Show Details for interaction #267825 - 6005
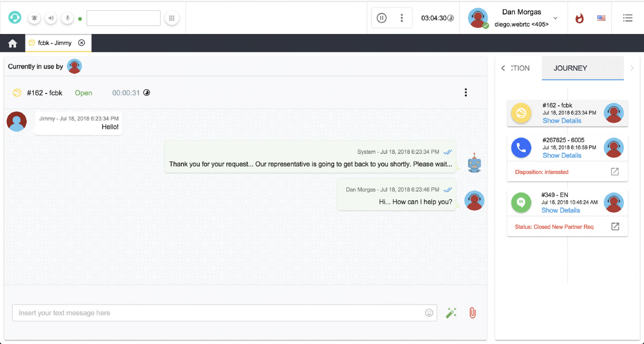The width and height of the screenshot is (644, 344). click(562, 155)
